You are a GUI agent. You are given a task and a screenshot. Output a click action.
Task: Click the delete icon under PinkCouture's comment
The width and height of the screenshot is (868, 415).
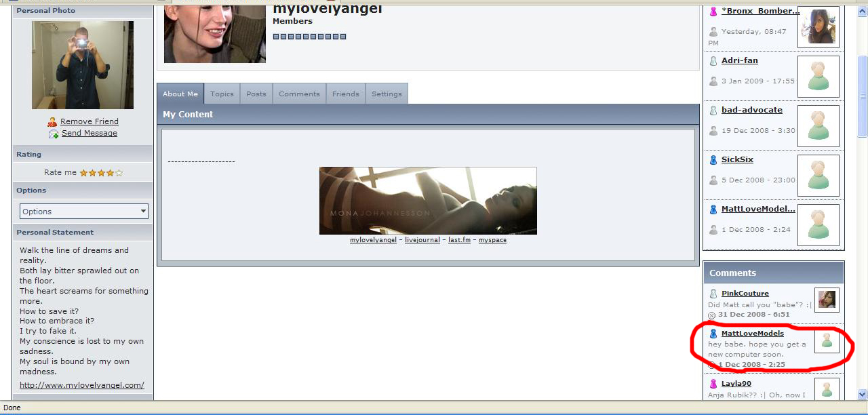click(x=712, y=315)
